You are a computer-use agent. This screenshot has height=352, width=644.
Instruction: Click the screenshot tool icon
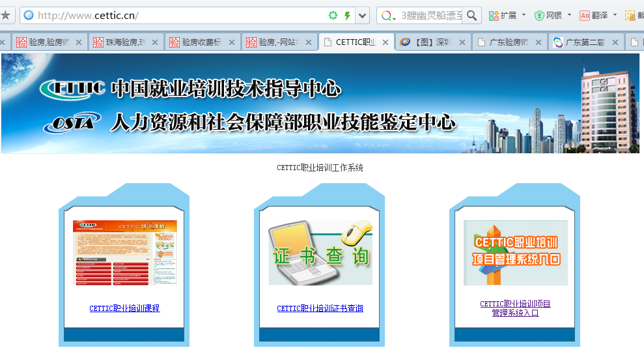(630, 16)
